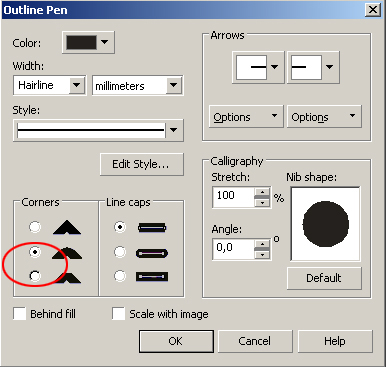The height and width of the screenshot is (367, 386).
Task: Open the left arrow Options menu
Action: (246, 117)
